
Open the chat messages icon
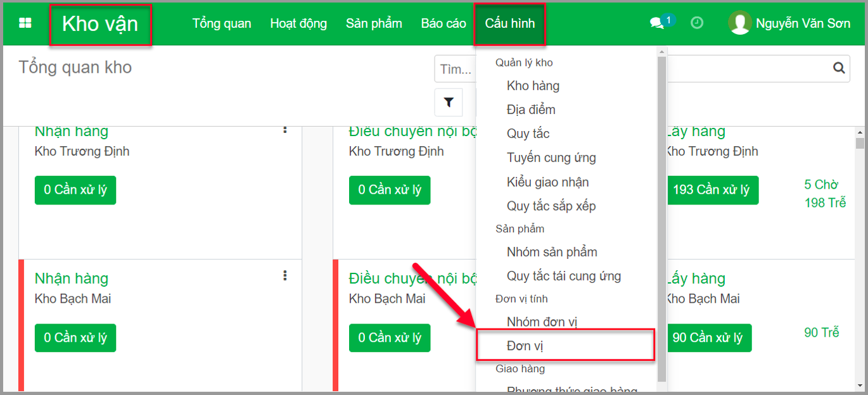[x=657, y=23]
